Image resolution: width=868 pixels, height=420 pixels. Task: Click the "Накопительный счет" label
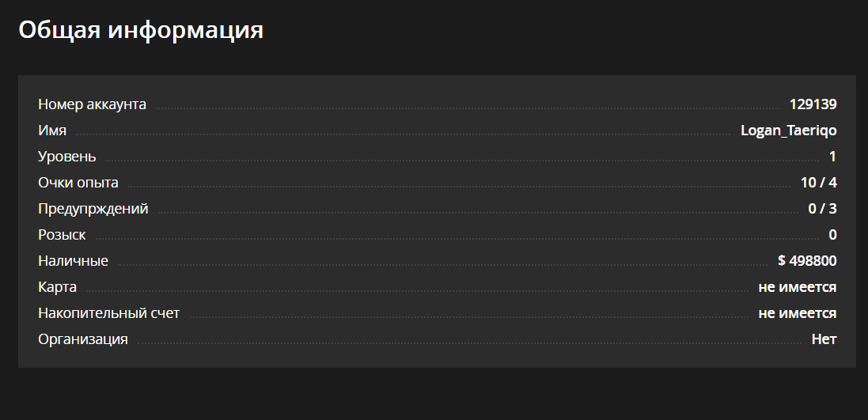108,313
